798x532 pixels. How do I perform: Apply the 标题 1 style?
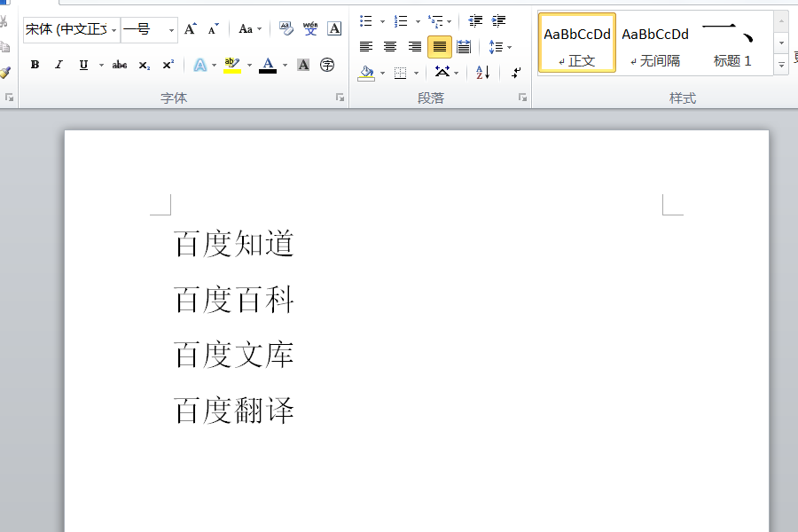click(x=732, y=44)
